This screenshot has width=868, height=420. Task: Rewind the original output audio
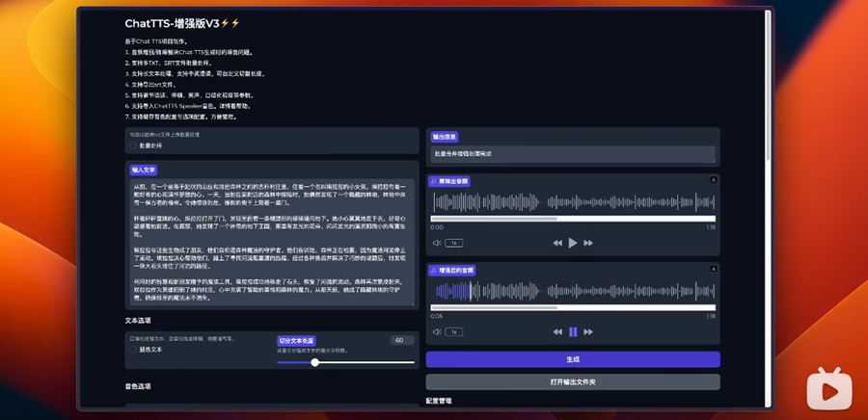click(557, 243)
